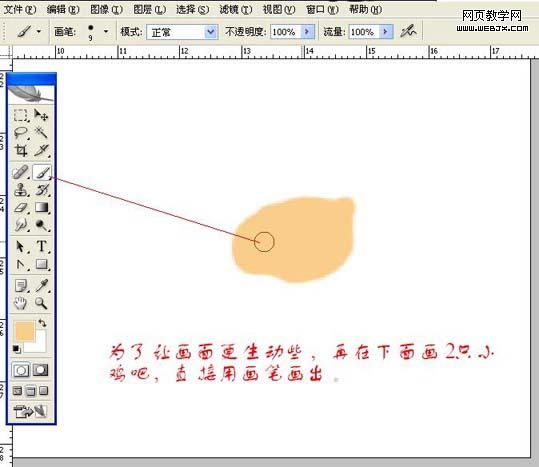The height and width of the screenshot is (467, 539).
Task: Open the 图层 menu
Action: tap(150, 9)
